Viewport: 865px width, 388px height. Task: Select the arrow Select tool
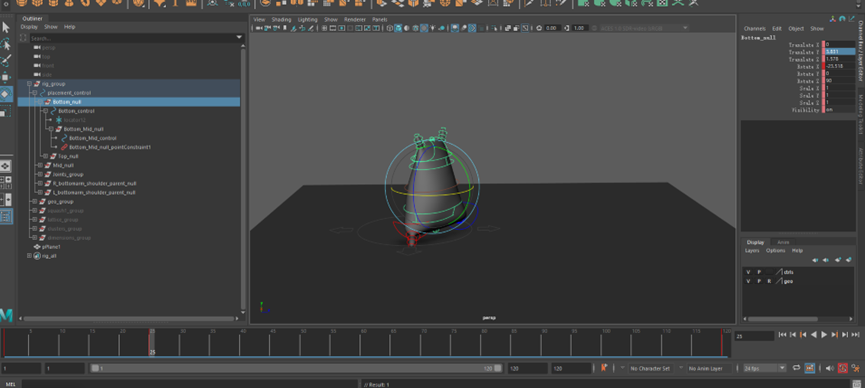click(6, 27)
